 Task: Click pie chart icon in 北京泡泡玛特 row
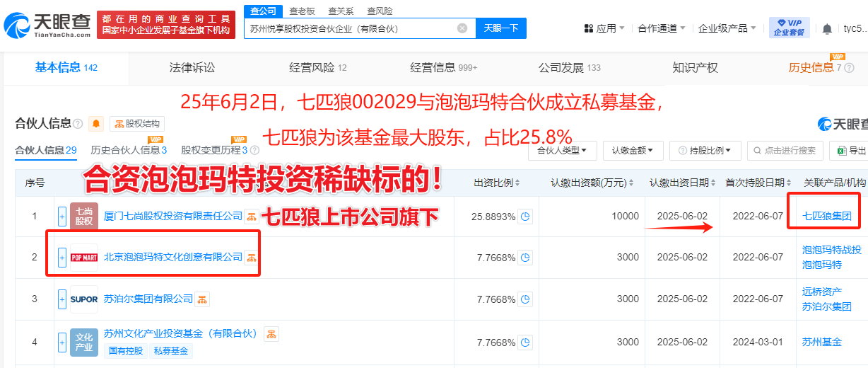coord(525,258)
